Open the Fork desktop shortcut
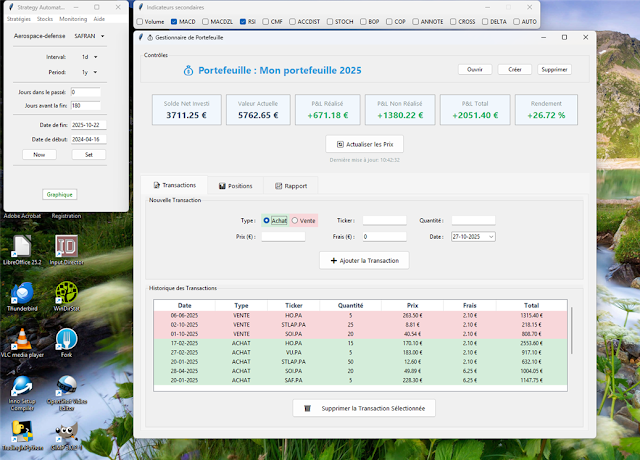Viewport: 640px width, 460px height. tap(67, 338)
